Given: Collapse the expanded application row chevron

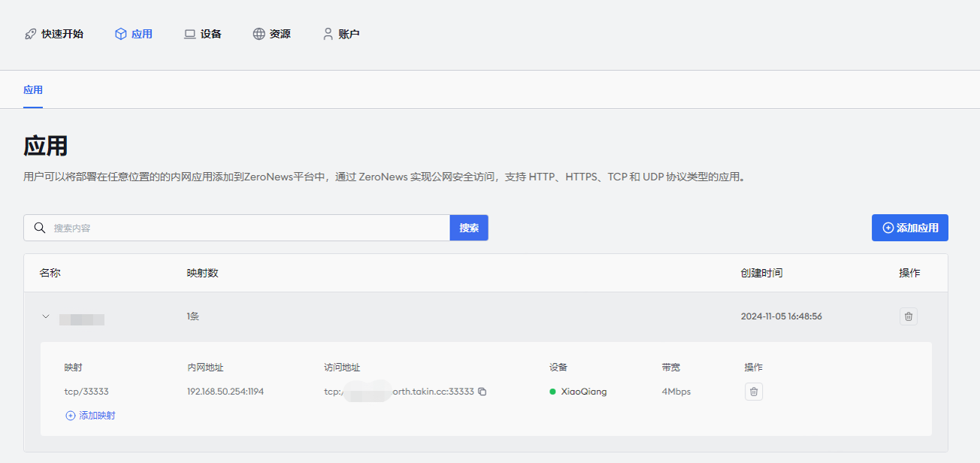Looking at the screenshot, I should pyautogui.click(x=46, y=316).
